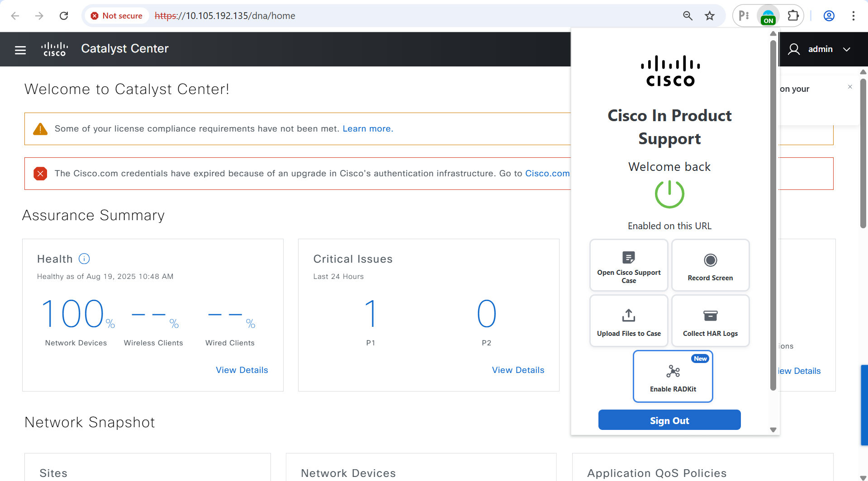
Task: Click the 100% Network Devices health value
Action: pyautogui.click(x=78, y=314)
